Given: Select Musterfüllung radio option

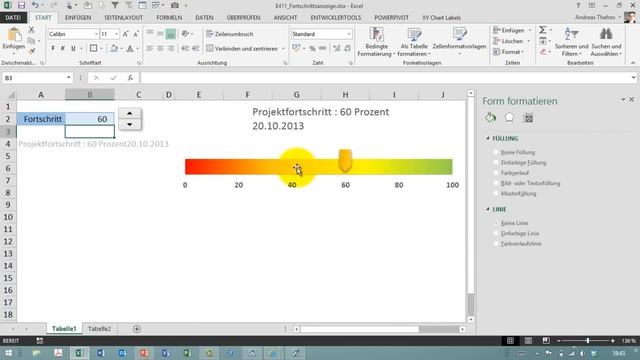Looking at the screenshot, I should point(496,193).
